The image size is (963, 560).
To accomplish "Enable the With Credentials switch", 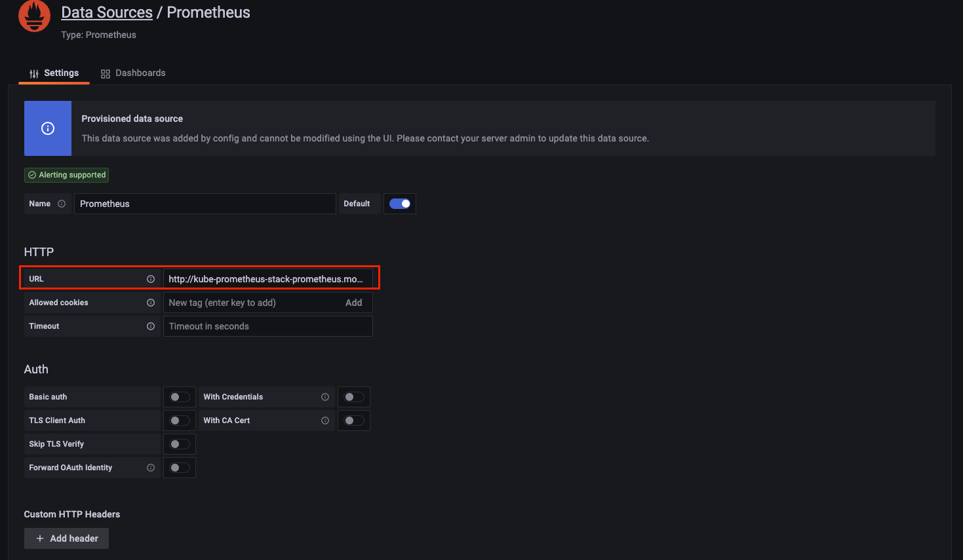I will [x=354, y=397].
